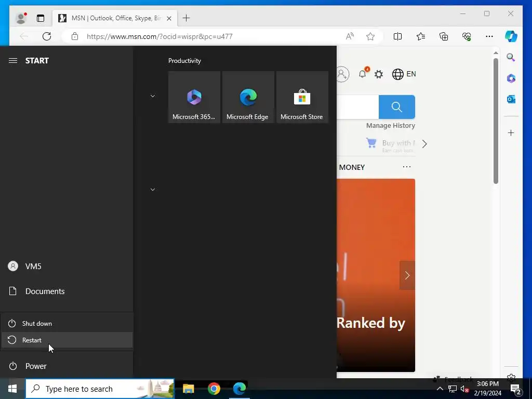This screenshot has width=532, height=399.
Task: Open MSN settings gear
Action: [x=379, y=74]
